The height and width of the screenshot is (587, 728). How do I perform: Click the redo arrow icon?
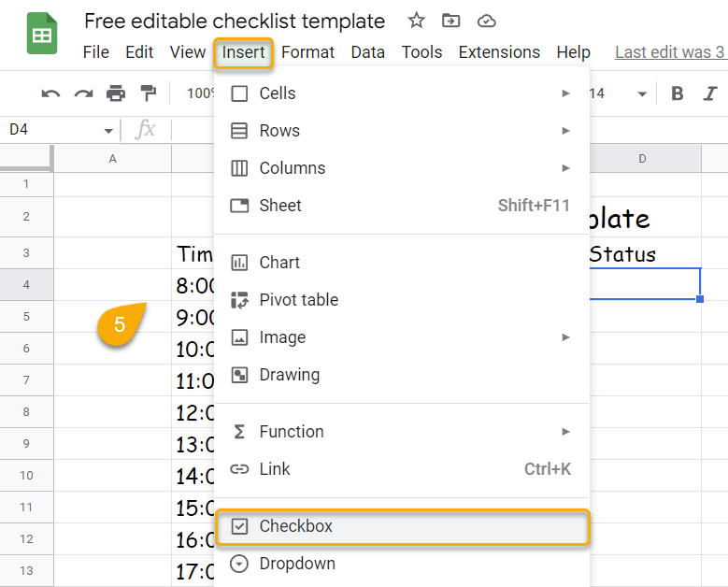click(x=83, y=93)
